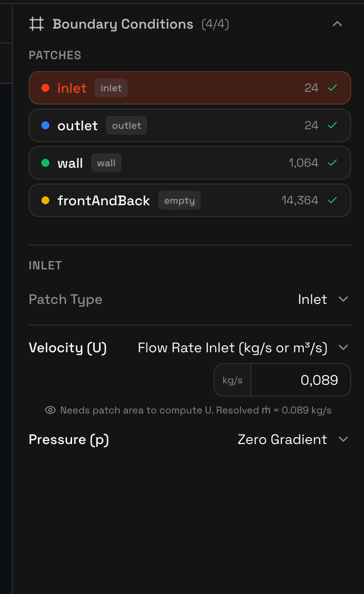Click the flow rate value field showing 0,089
This screenshot has width=364, height=594.
[301, 380]
